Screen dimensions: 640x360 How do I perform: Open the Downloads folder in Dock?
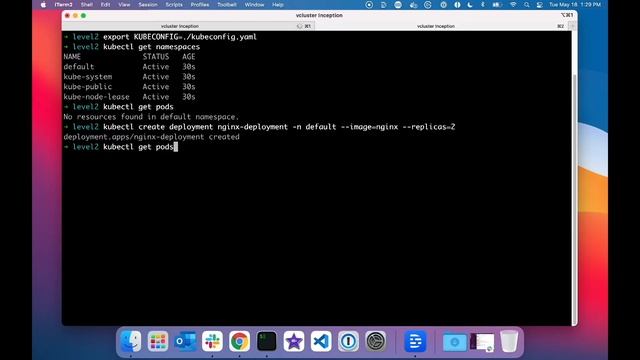pyautogui.click(x=454, y=342)
